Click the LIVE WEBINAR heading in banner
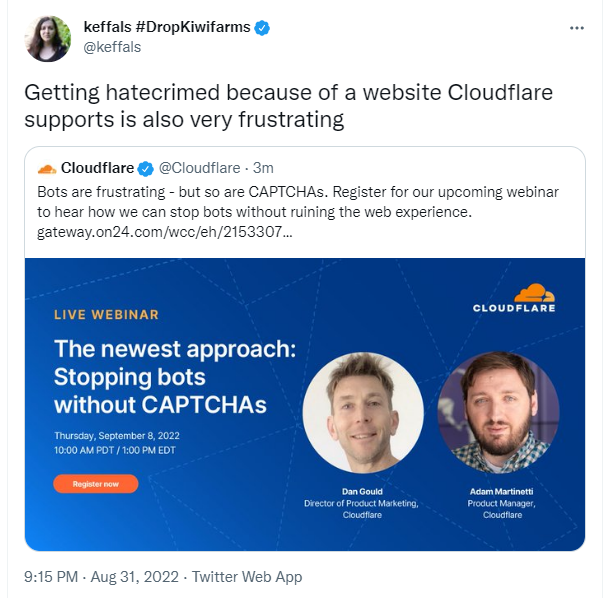The image size is (615, 598). pos(106,314)
